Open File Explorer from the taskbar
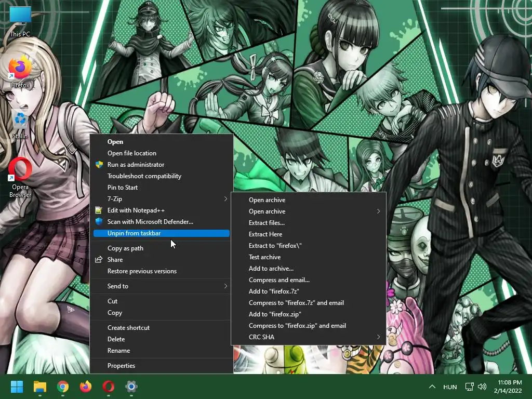532x399 pixels. pyautogui.click(x=39, y=387)
